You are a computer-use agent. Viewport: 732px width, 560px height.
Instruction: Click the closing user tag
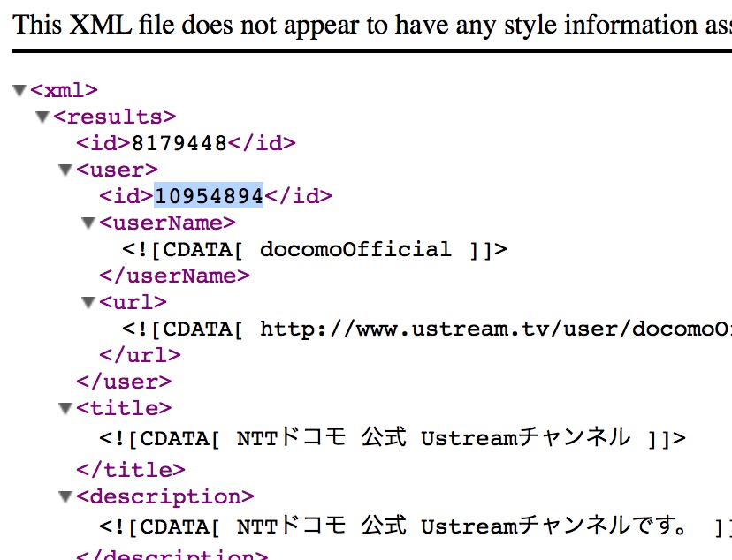tap(124, 382)
